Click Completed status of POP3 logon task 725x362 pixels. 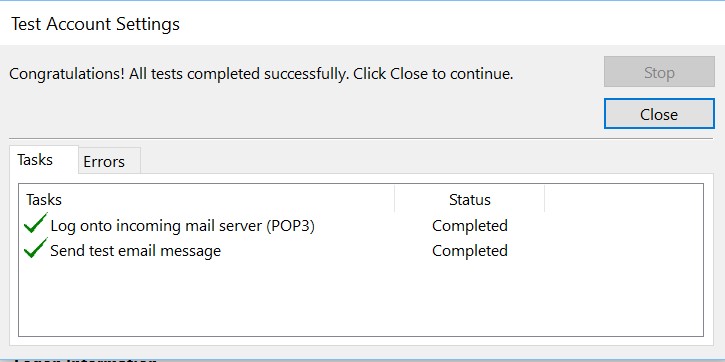[470, 226]
